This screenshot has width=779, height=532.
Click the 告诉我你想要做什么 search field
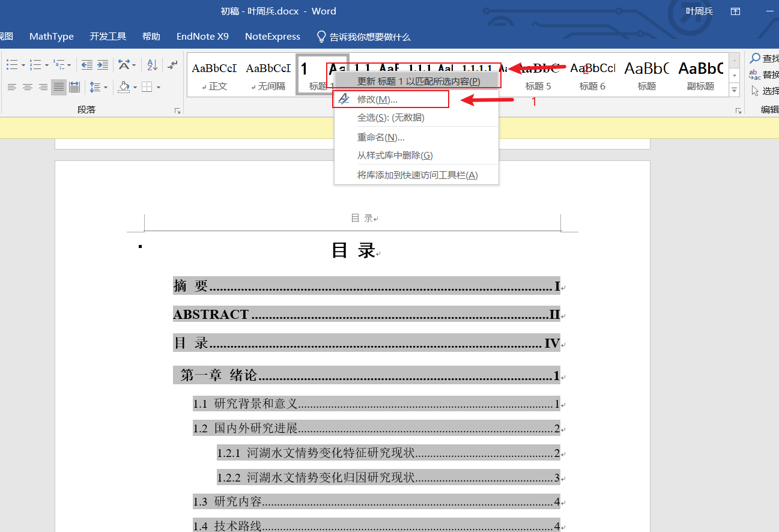click(x=370, y=37)
